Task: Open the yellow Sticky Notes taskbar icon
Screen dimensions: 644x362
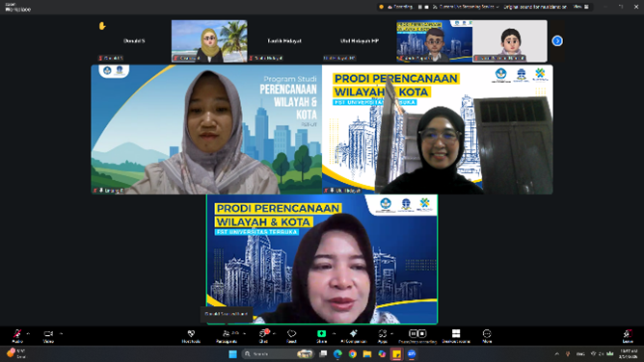Action: (397, 353)
